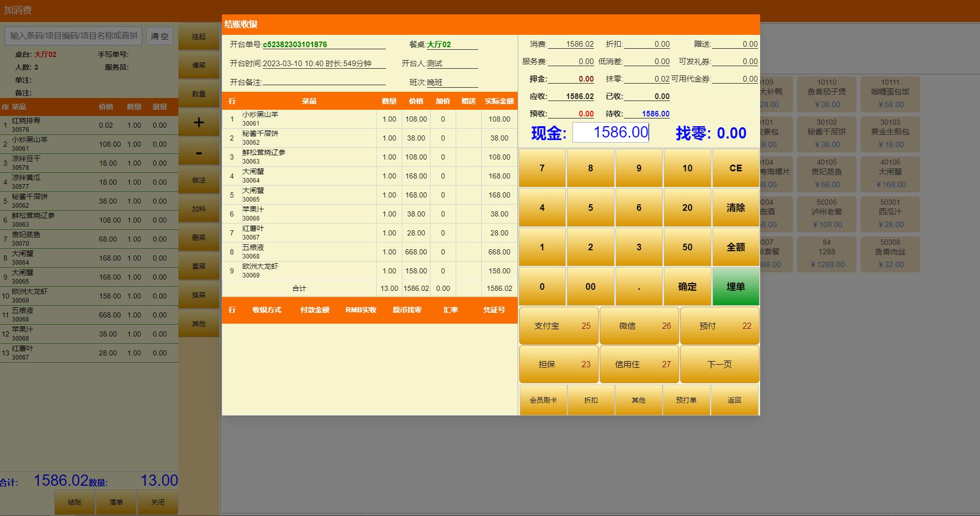Click the 开台单号 order number link
The image size is (980, 516).
[x=295, y=45]
